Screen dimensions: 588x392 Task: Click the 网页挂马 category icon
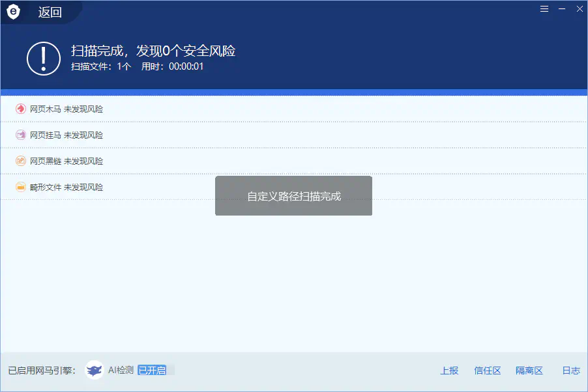[x=20, y=135]
